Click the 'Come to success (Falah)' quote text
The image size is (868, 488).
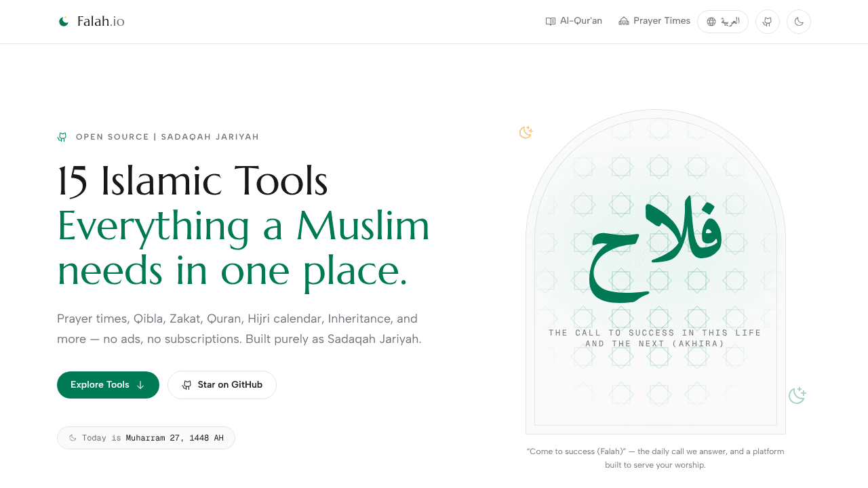pyautogui.click(x=655, y=458)
